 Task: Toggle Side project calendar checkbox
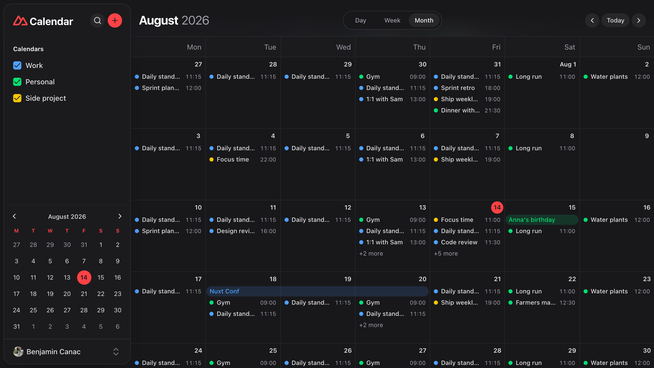17,98
